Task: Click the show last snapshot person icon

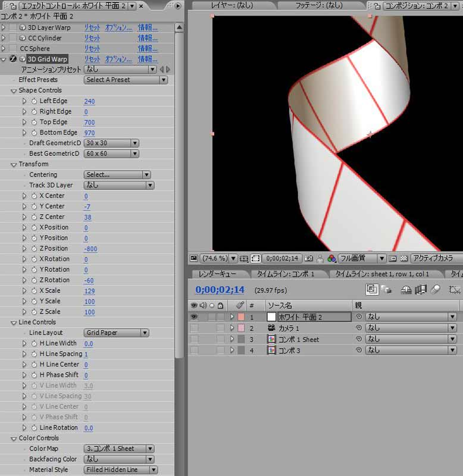Action: [320, 259]
